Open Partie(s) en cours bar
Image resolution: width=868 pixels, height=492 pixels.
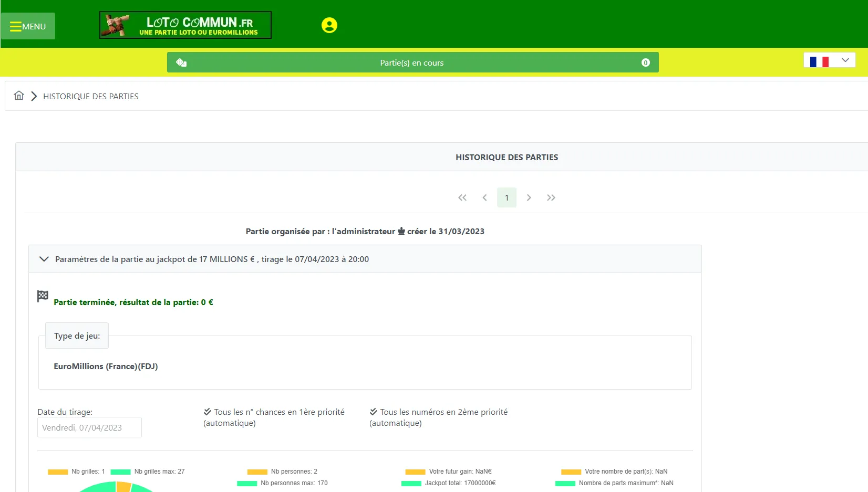click(412, 62)
